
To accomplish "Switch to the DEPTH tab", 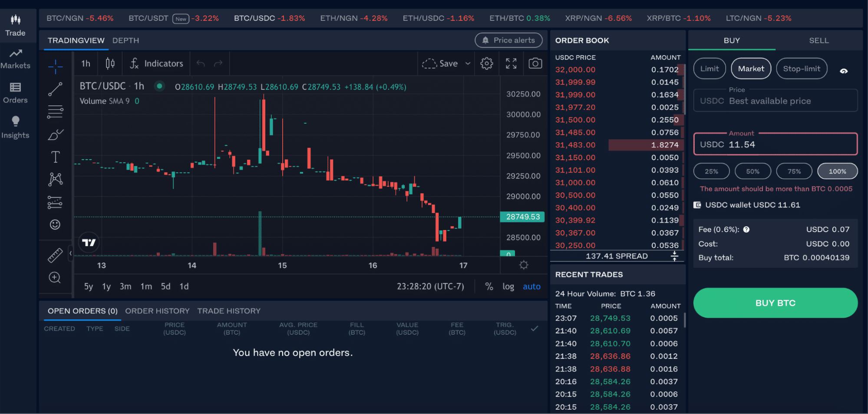I will pos(125,40).
